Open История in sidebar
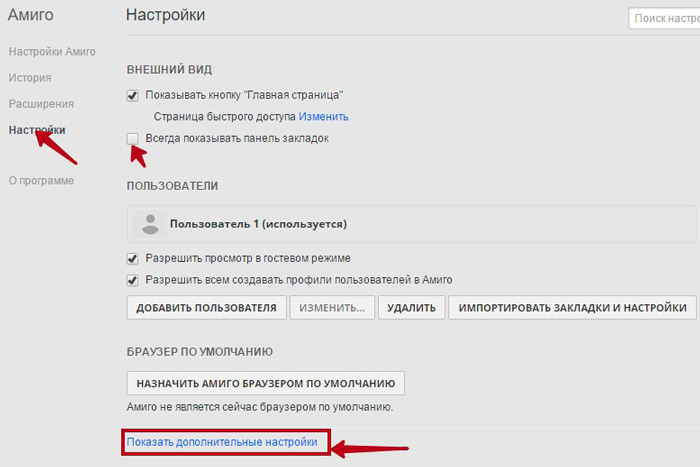The image size is (700, 467). 30,78
